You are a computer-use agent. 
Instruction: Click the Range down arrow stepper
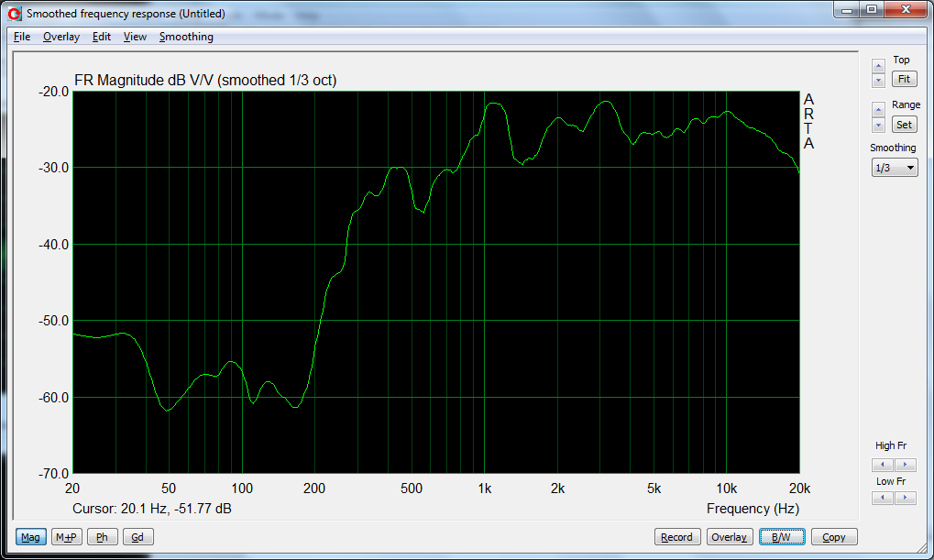pos(878,125)
